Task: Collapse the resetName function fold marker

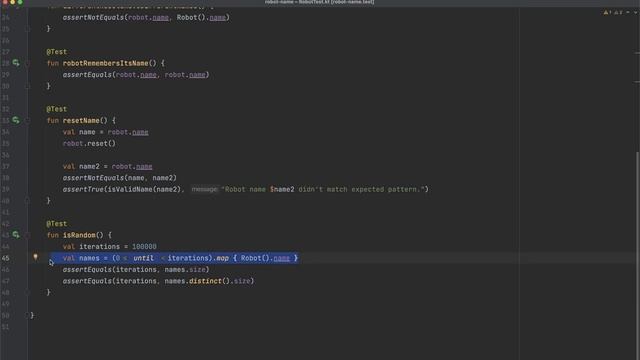Action: pos(27,120)
